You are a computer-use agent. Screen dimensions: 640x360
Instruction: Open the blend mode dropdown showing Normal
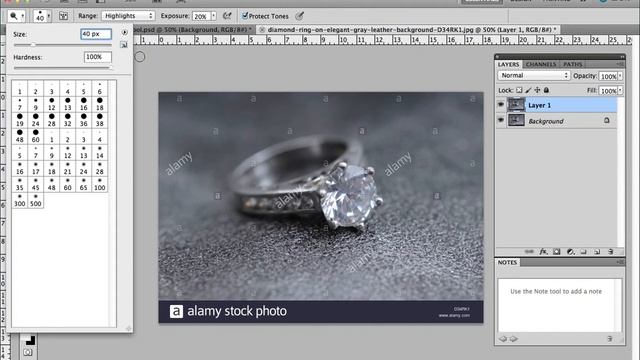533,76
